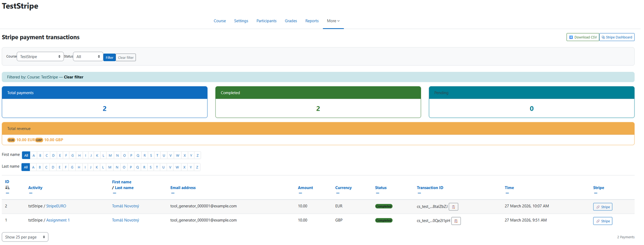Open the Stripe Dashboard
644x245 pixels.
point(617,37)
